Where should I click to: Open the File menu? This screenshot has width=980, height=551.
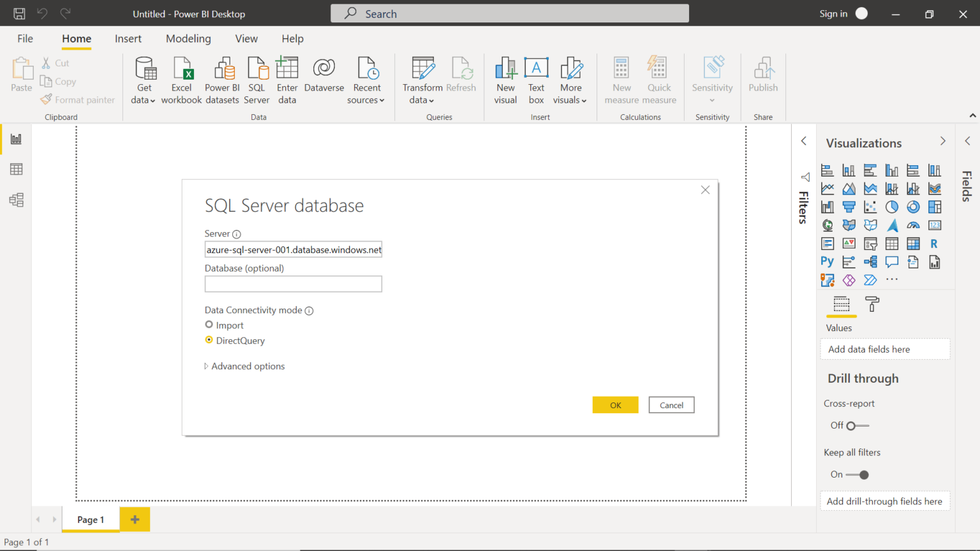tap(25, 38)
